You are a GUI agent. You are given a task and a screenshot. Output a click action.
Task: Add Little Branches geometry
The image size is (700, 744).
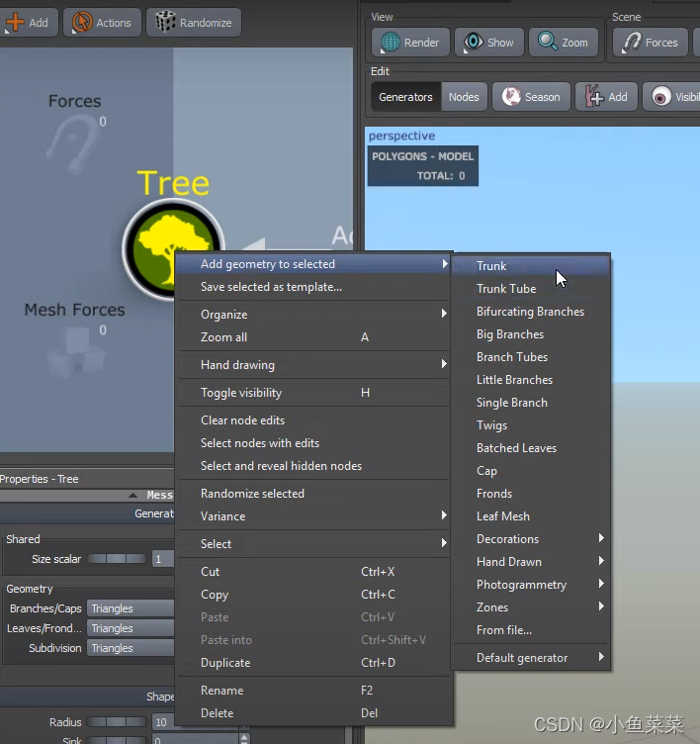click(530, 380)
